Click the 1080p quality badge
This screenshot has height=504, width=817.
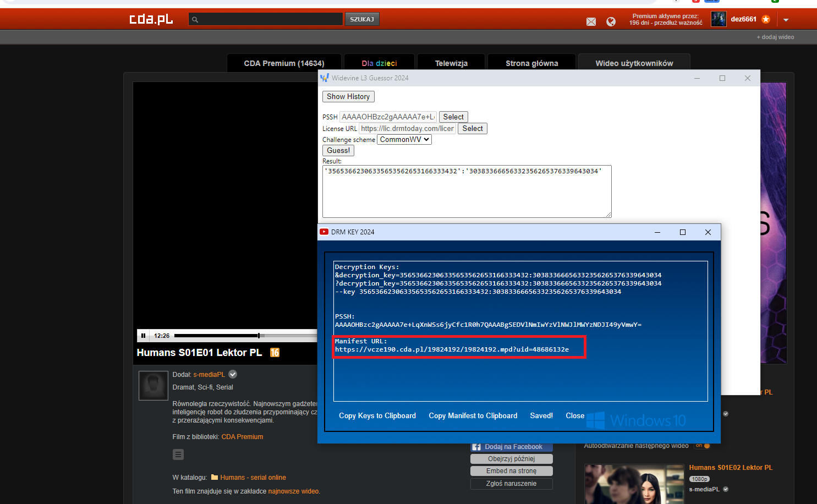[699, 479]
